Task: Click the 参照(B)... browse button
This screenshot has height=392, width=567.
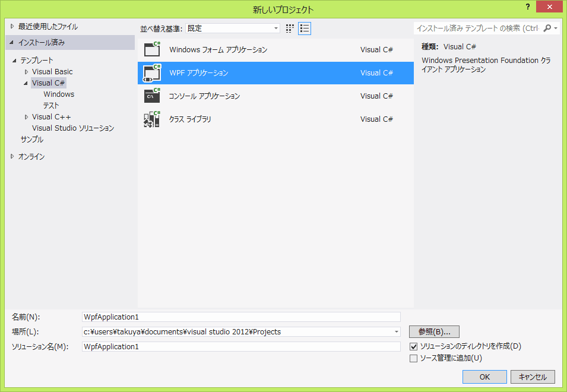Action: (434, 331)
